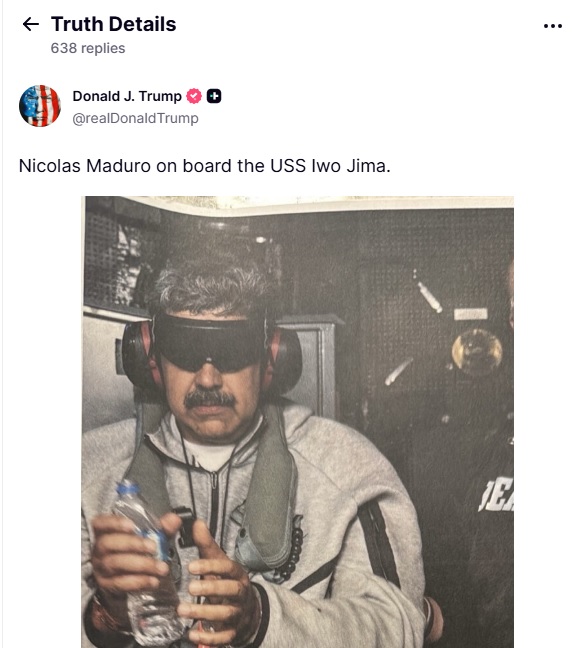Click the black plus badge beside the name
This screenshot has height=648, width=584.
point(214,96)
